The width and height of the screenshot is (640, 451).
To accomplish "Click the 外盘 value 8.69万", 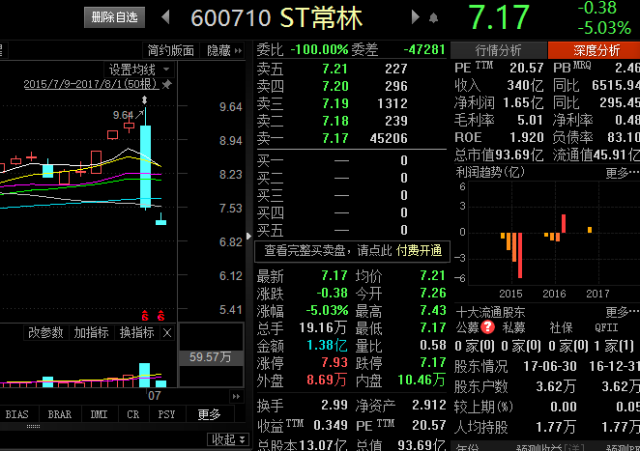I will [x=327, y=380].
